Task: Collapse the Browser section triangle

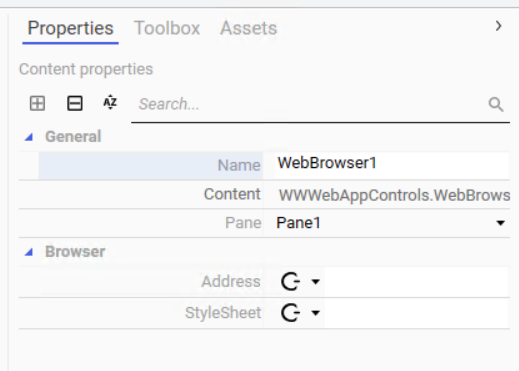Action: coord(29,252)
